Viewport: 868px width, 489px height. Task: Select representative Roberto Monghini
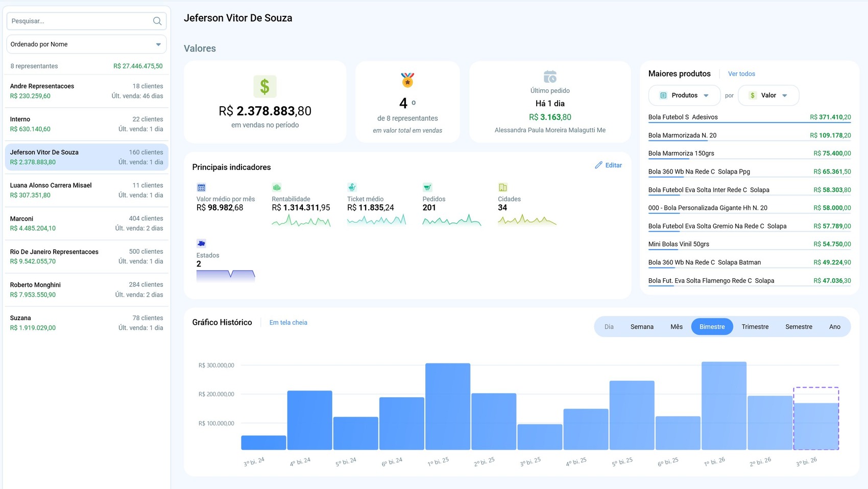(86, 289)
